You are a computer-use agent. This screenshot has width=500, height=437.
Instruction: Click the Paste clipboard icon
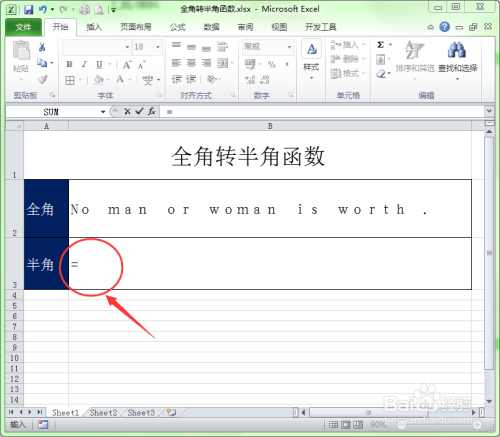click(x=21, y=50)
